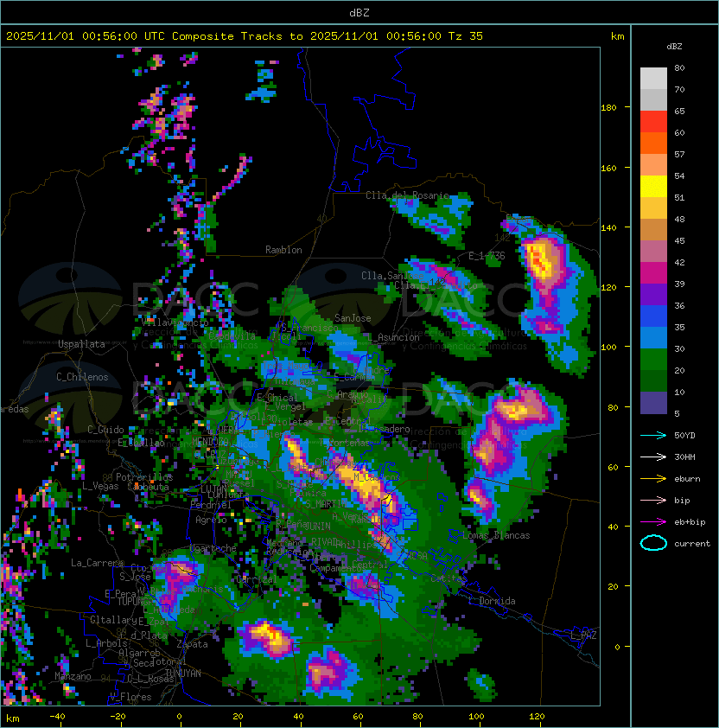Screen dimensions: 719x728
Task: Select the light gray 70-80 dBZ swatch
Action: [653, 79]
